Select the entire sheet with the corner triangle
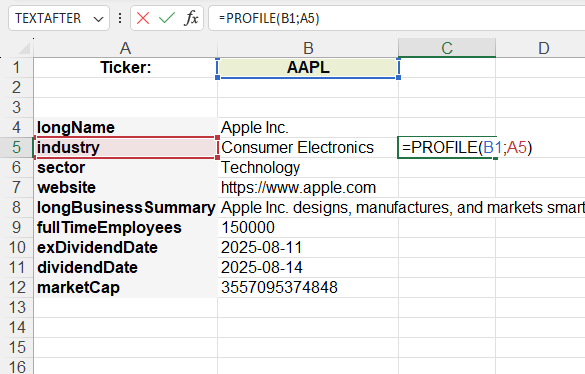This screenshot has width=585, height=374. coord(24,48)
